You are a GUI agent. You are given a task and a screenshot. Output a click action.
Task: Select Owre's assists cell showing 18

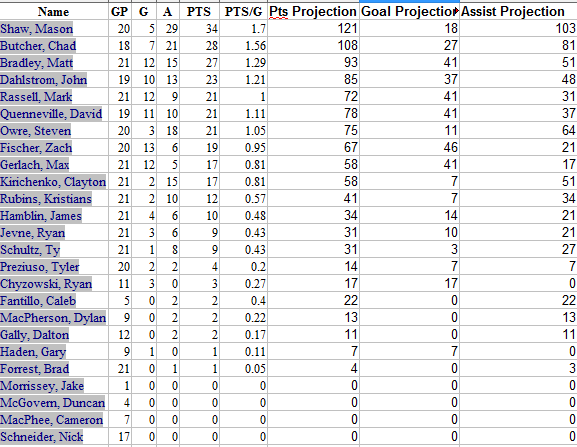point(168,131)
